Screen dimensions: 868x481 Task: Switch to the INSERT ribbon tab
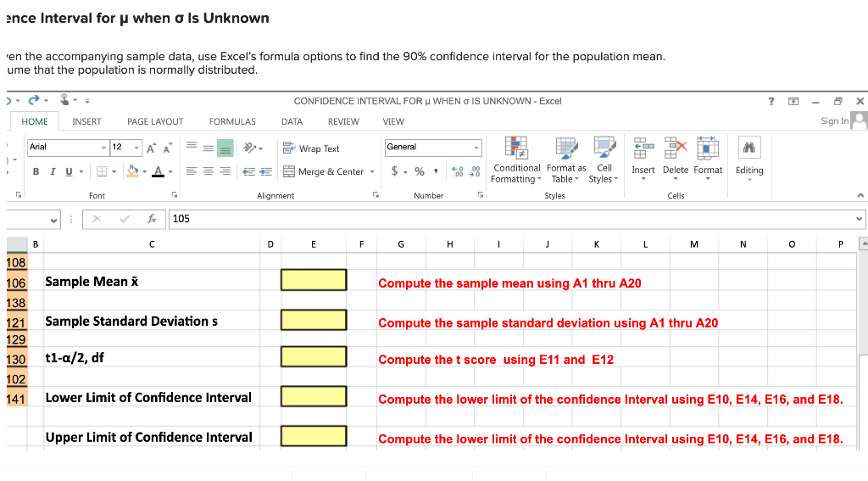(87, 121)
